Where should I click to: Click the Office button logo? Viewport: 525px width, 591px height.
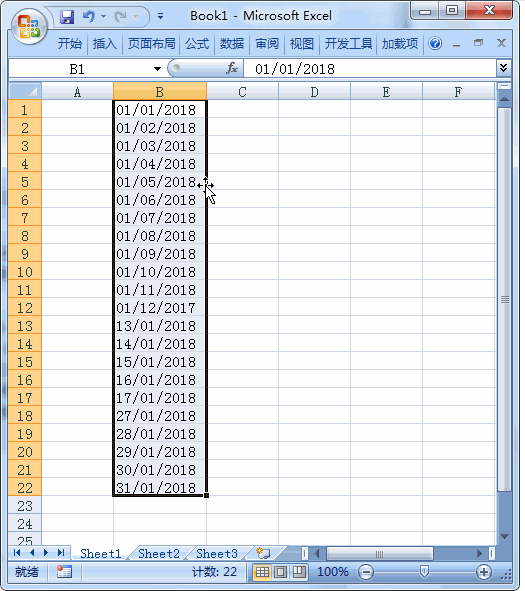29,26
